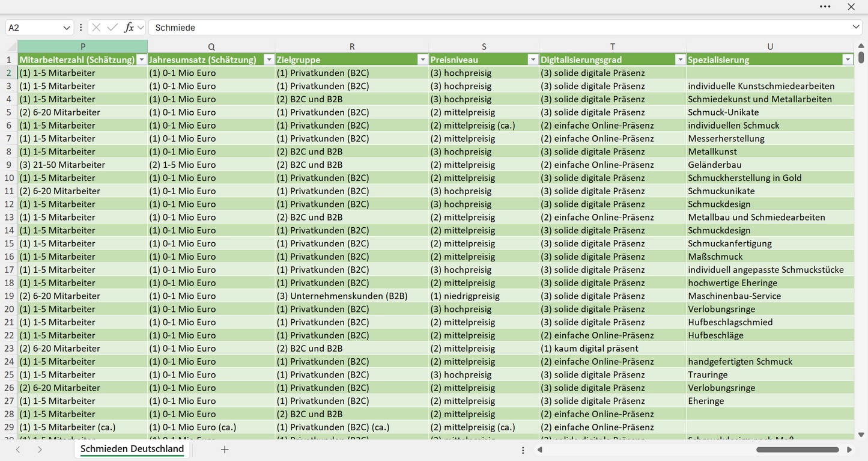Select cell 'Geländerbau'
The image size is (868, 461).
[770, 165]
